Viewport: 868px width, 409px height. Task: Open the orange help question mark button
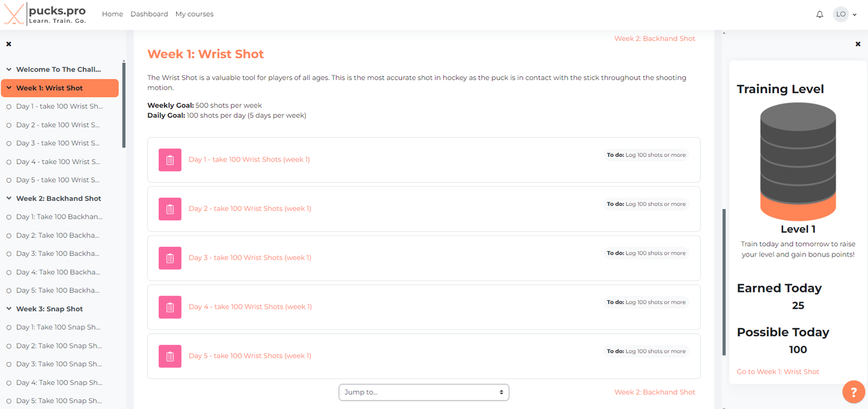853,392
